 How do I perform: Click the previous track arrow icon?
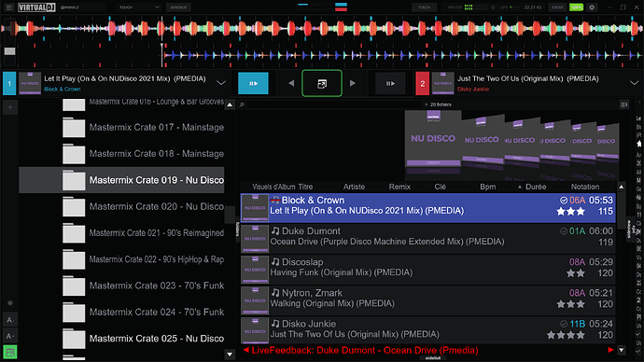(x=291, y=83)
